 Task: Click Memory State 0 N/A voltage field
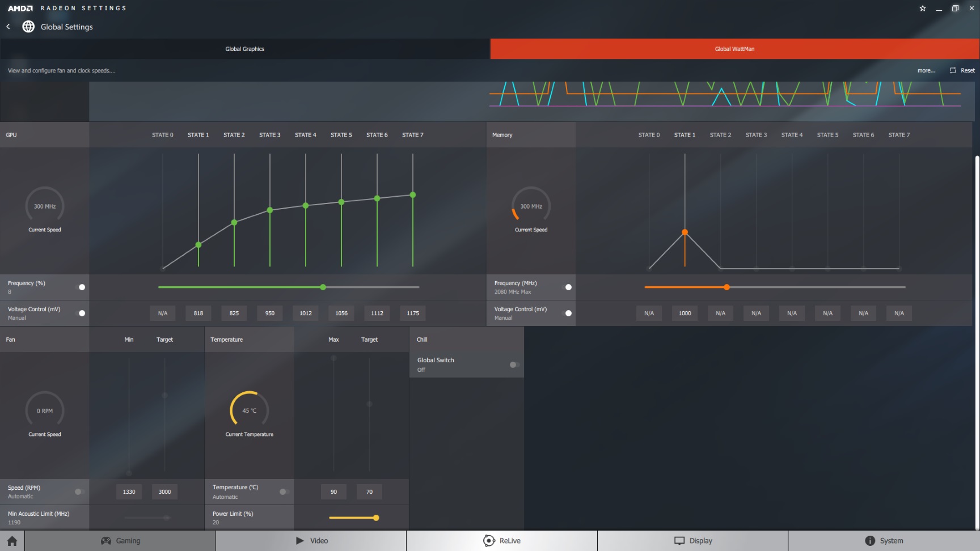click(649, 313)
